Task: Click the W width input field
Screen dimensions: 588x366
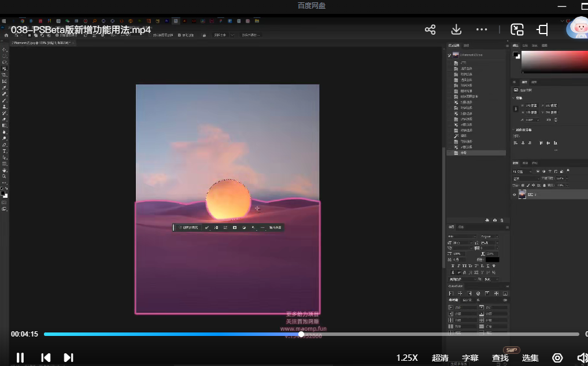Action: click(532, 105)
